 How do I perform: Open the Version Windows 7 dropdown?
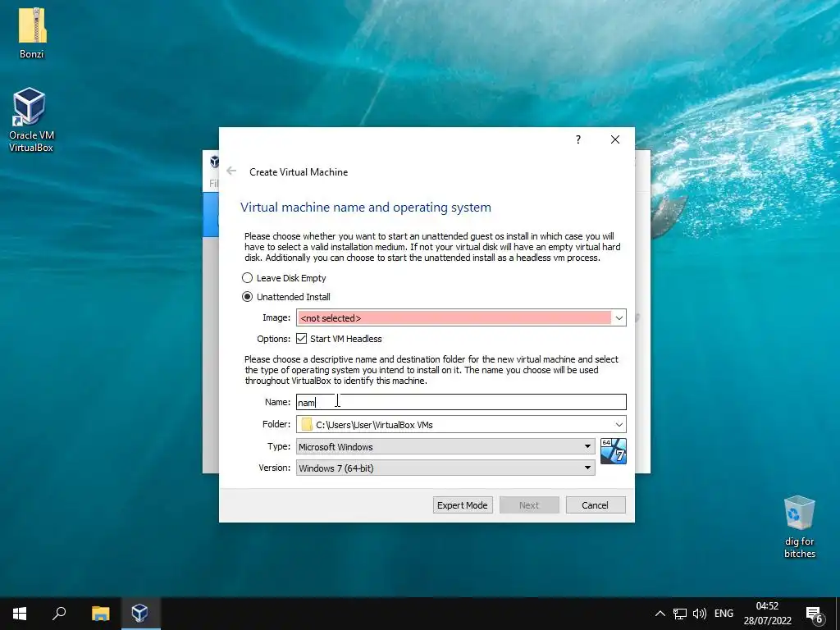(445, 468)
